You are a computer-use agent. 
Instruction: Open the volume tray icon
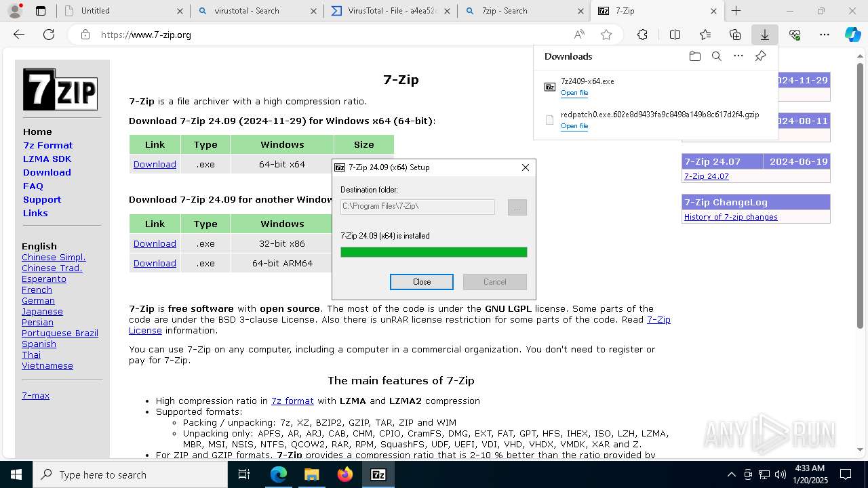click(781, 474)
